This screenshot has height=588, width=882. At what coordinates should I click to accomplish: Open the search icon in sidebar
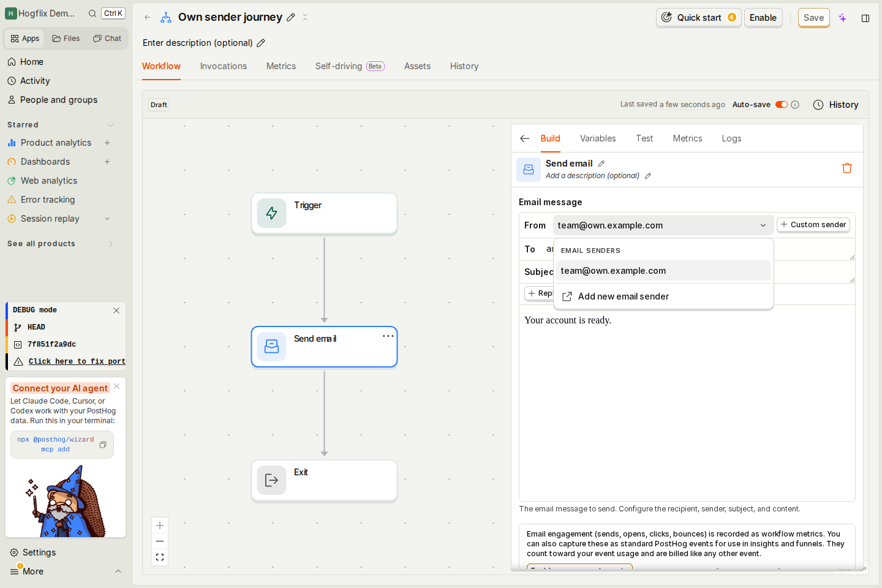[x=92, y=13]
